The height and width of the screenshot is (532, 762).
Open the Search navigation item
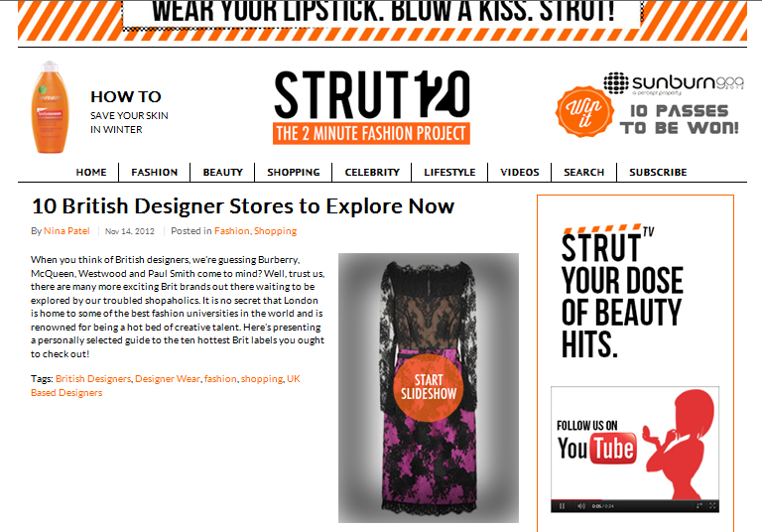583,172
